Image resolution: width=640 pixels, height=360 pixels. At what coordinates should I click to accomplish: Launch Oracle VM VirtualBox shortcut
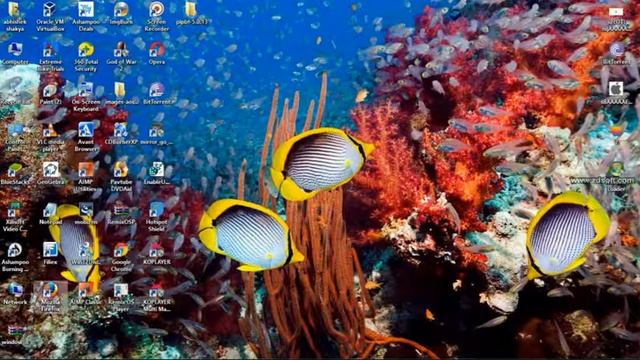50,9
